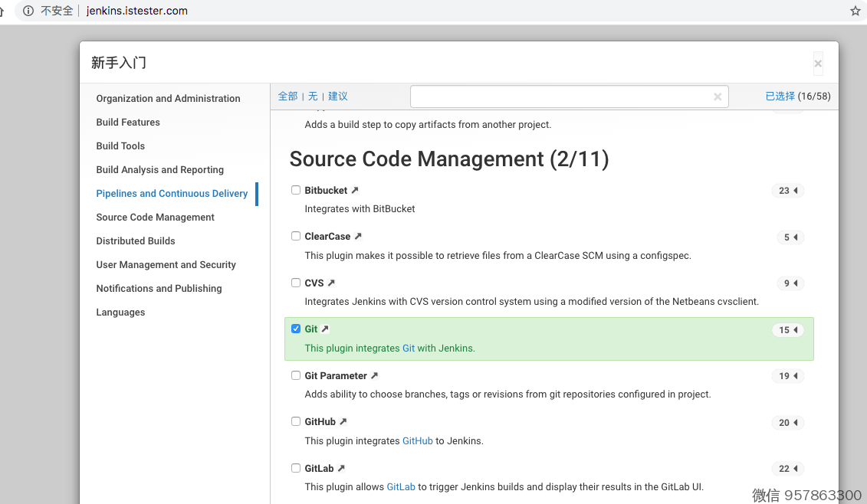867x504 pixels.
Task: Select Build Tools in sidebar
Action: (120, 146)
